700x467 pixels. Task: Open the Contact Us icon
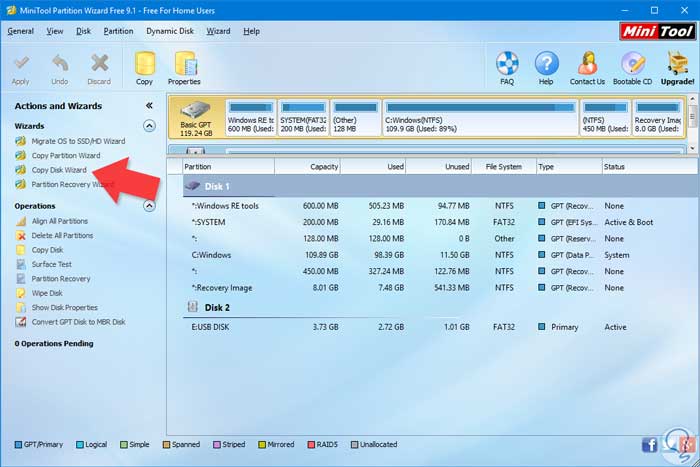588,63
